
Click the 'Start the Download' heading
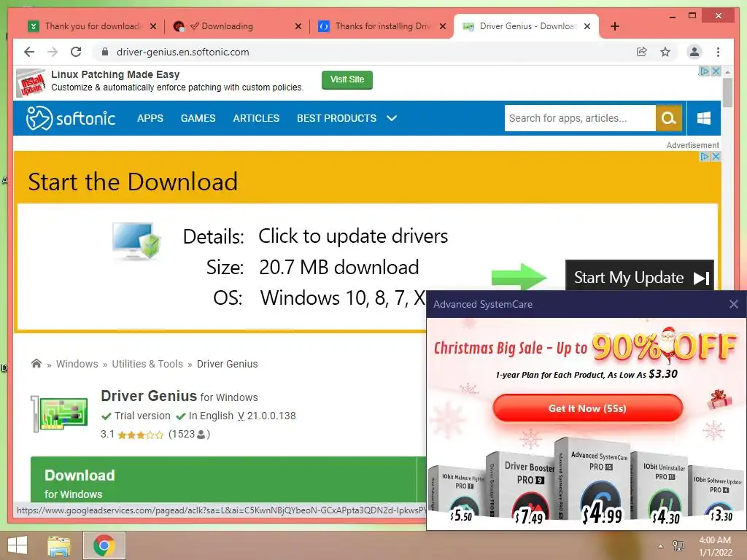tap(133, 182)
